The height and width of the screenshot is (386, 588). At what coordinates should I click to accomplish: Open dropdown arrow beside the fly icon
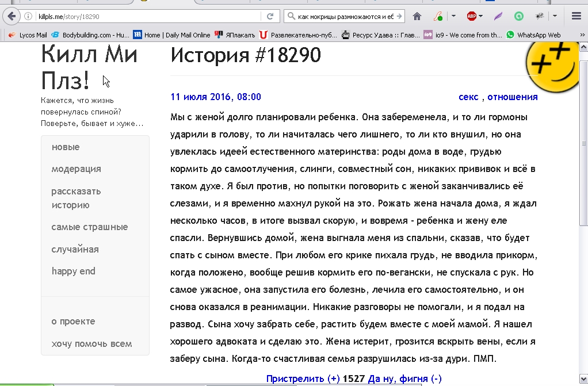pos(555,16)
